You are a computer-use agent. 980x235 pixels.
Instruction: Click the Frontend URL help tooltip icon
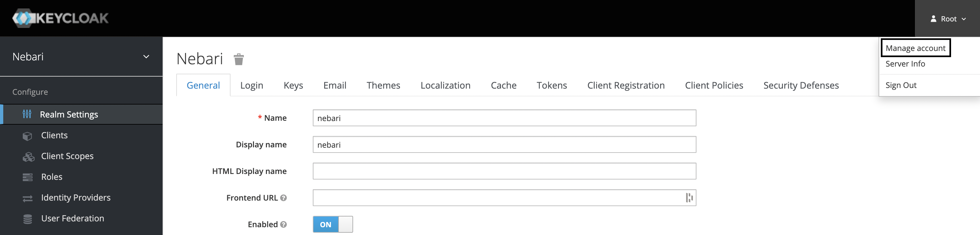click(x=283, y=198)
